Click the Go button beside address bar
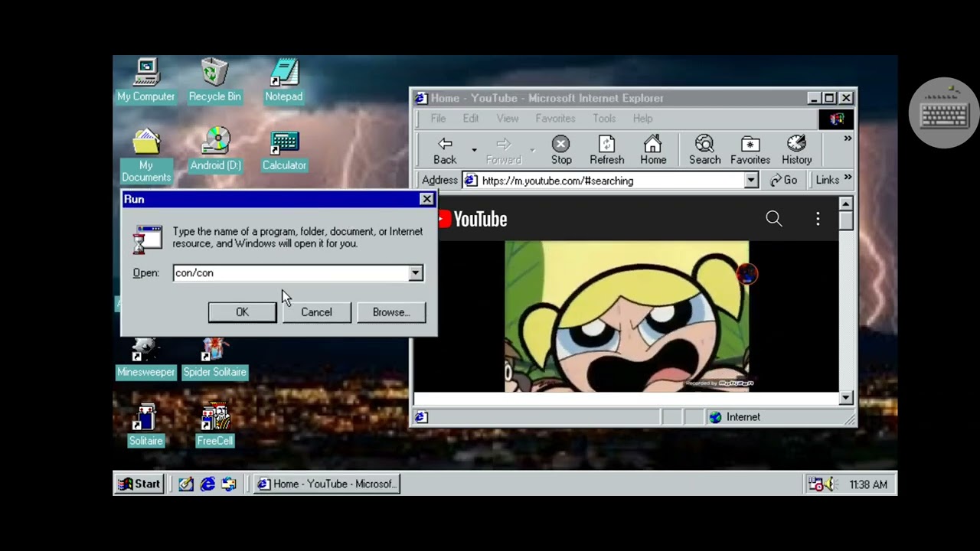 click(784, 181)
